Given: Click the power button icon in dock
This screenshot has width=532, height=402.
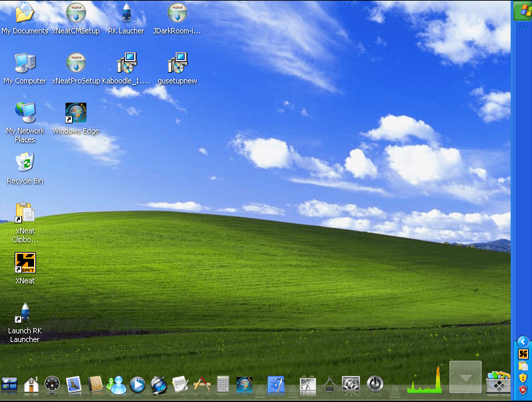Looking at the screenshot, I should pos(375,384).
